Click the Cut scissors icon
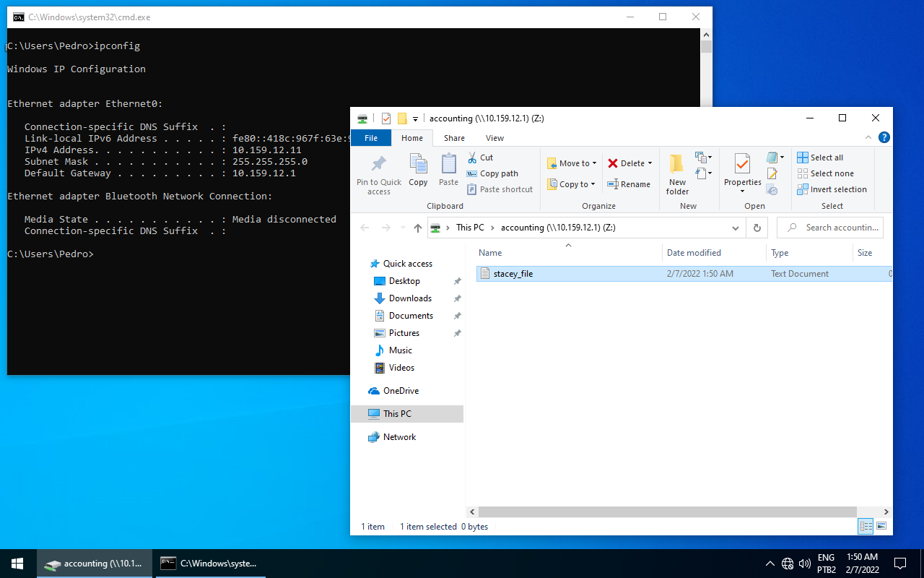This screenshot has width=924, height=578. click(x=472, y=158)
